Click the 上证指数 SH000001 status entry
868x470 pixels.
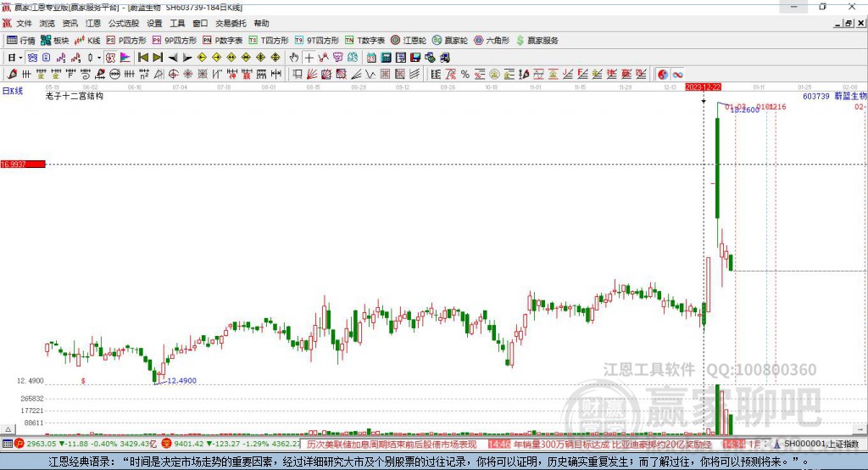pyautogui.click(x=821, y=445)
